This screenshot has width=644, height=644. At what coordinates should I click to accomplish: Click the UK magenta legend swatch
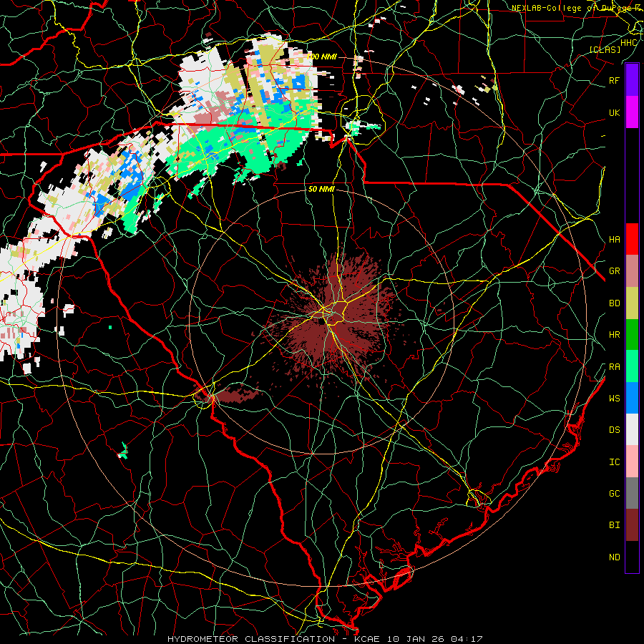(x=632, y=112)
